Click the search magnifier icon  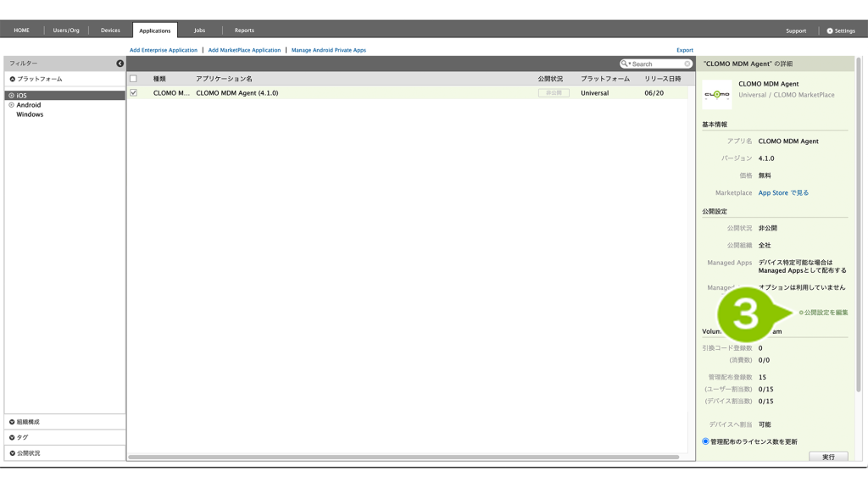tap(625, 64)
